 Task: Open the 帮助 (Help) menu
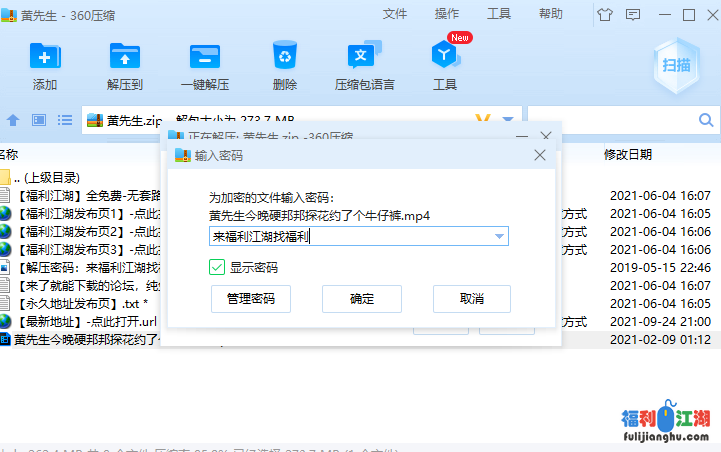click(x=551, y=14)
